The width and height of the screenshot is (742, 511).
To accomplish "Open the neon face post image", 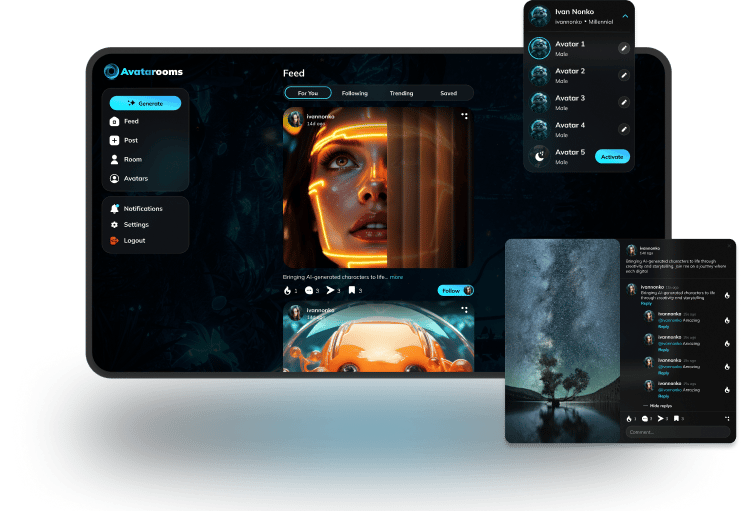I will (378, 188).
